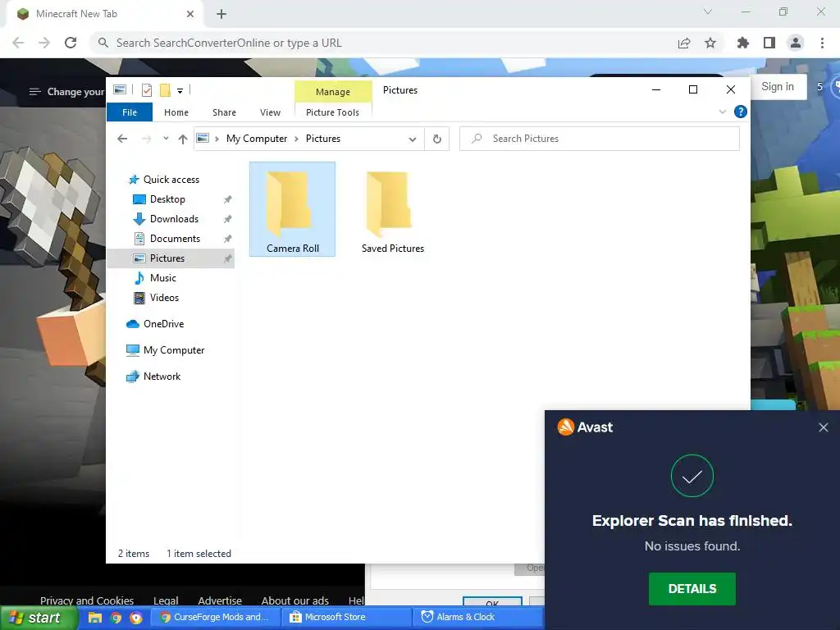Go forward in the browser
Screen dimensions: 840x630
(44, 43)
